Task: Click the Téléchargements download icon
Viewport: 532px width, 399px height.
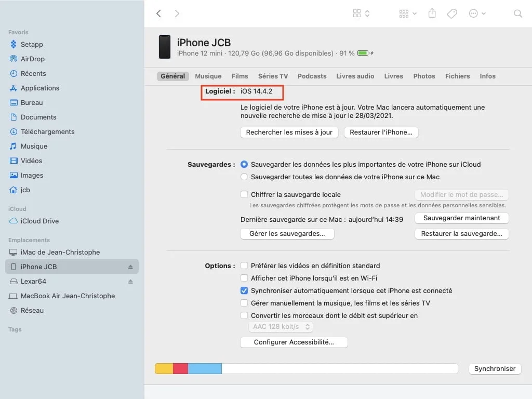Action: pos(13,132)
